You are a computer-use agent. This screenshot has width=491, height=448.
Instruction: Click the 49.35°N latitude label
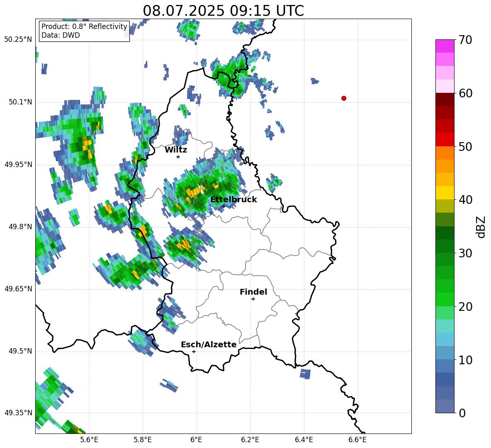pos(18,413)
